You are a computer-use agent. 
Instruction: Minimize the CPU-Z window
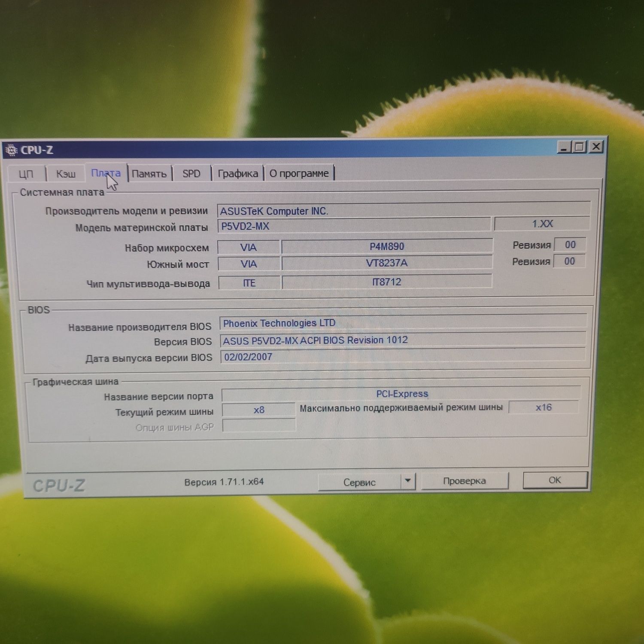[564, 147]
